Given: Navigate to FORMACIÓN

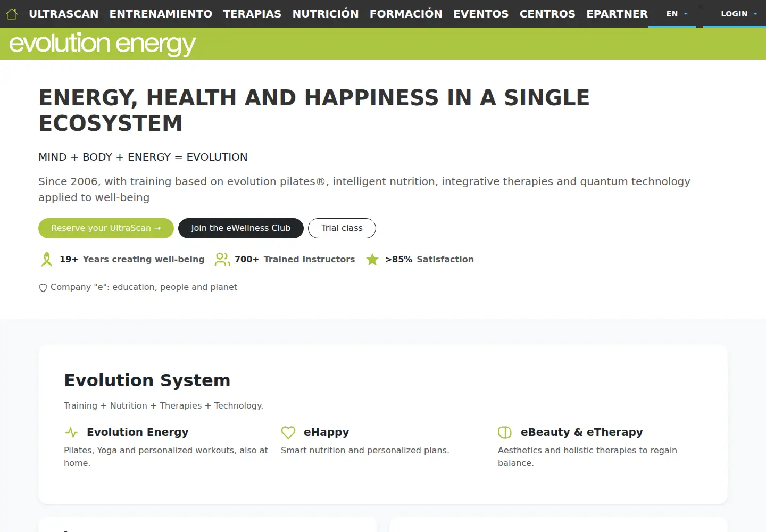Looking at the screenshot, I should pos(406,14).
